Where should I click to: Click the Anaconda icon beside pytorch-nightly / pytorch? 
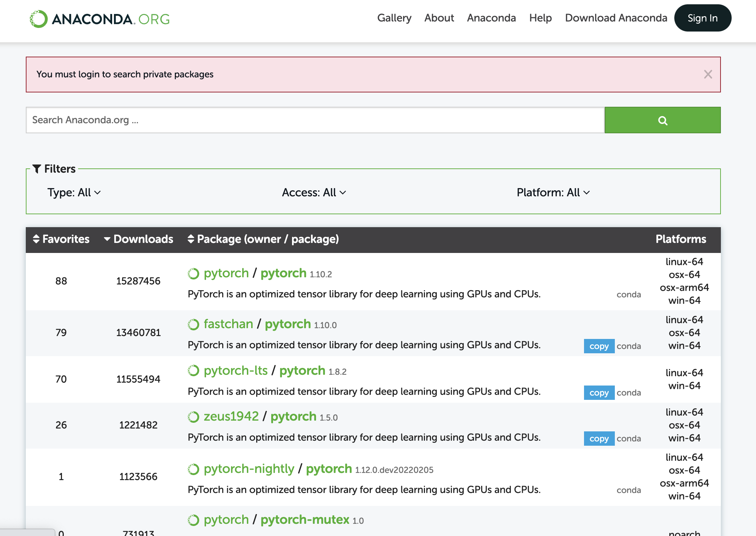[193, 469]
